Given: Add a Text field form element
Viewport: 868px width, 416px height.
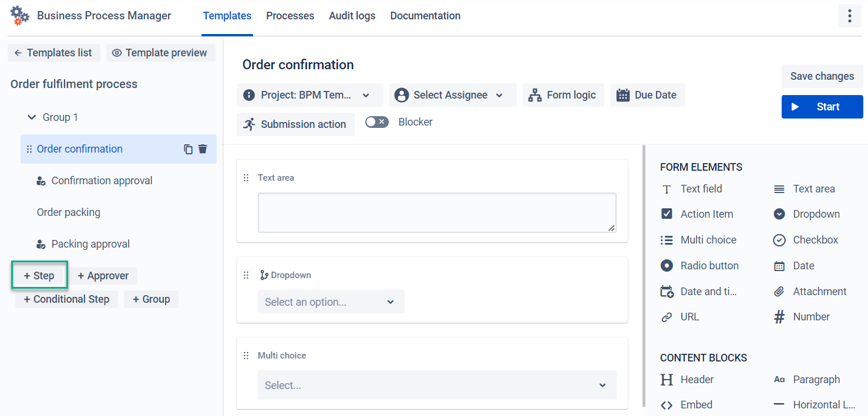Looking at the screenshot, I should pyautogui.click(x=701, y=188).
